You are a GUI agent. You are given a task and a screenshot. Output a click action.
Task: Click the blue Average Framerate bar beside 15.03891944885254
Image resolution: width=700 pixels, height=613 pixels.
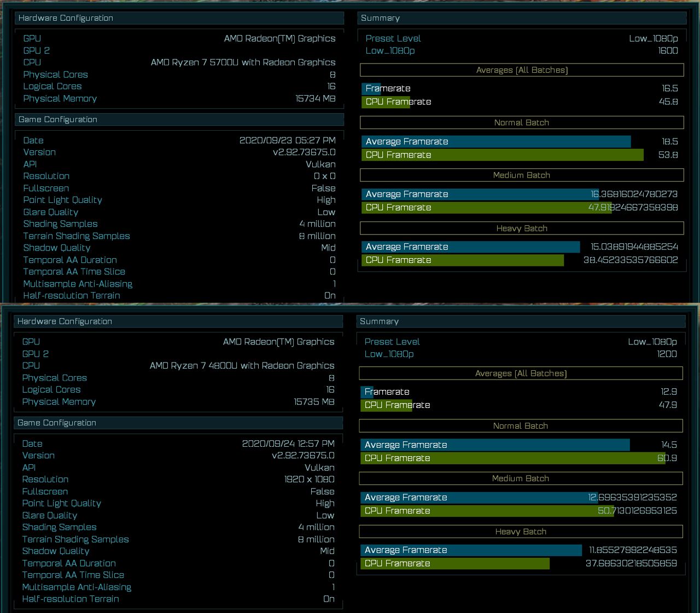point(470,247)
